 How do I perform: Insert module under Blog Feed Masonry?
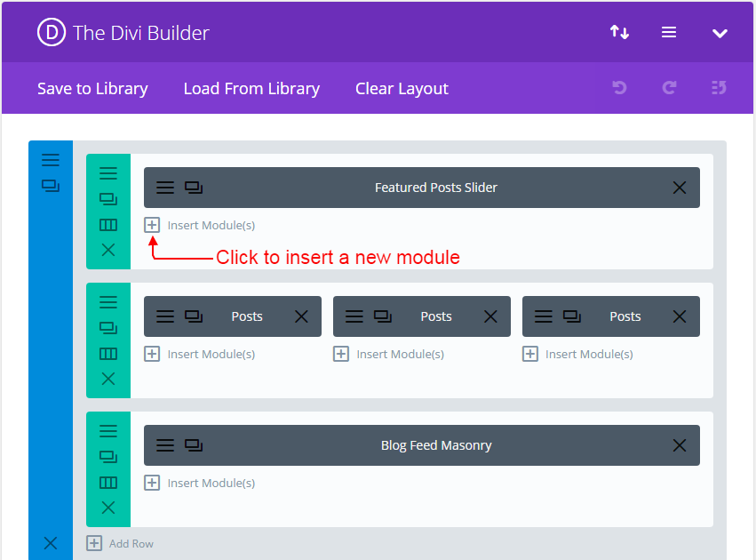click(x=199, y=483)
